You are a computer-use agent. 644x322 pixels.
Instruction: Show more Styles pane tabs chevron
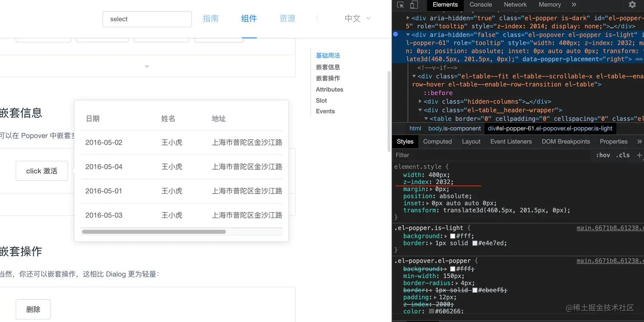[x=639, y=142]
